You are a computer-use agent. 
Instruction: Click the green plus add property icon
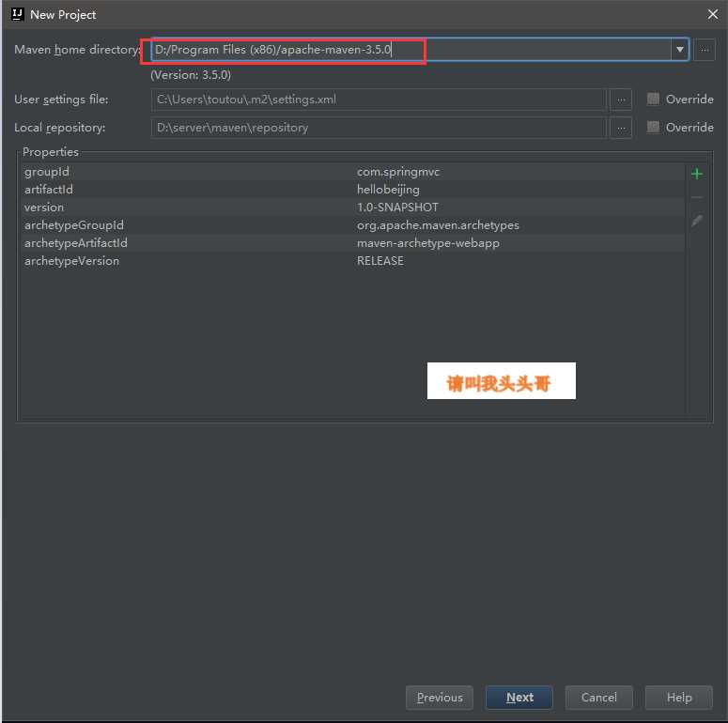click(696, 174)
